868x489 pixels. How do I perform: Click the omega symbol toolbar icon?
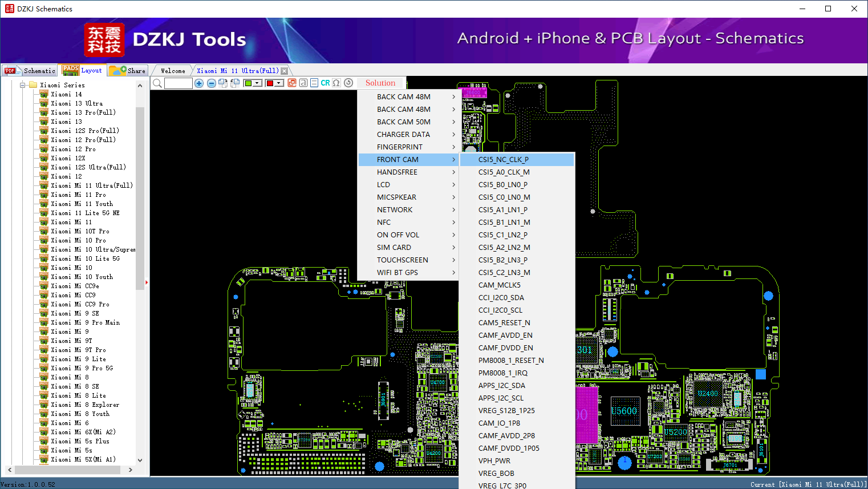(x=336, y=83)
